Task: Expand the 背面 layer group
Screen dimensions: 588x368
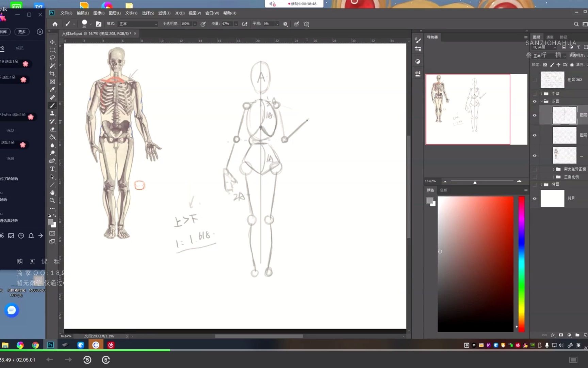Action: click(x=541, y=184)
